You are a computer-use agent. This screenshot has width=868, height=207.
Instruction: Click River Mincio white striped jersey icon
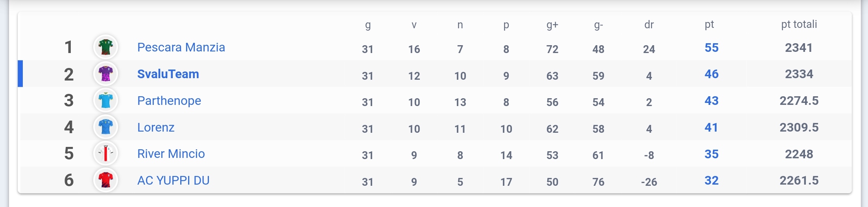[x=105, y=154]
